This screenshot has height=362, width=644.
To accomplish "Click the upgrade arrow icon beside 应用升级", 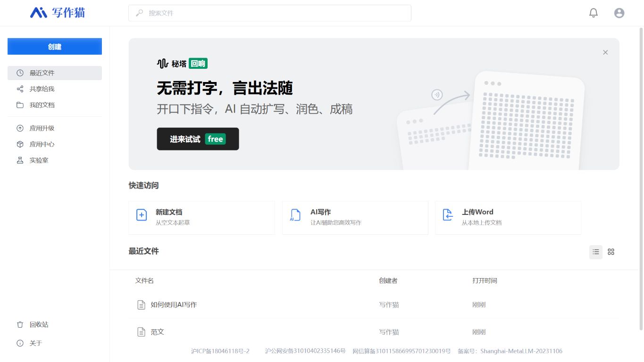I will [20, 128].
